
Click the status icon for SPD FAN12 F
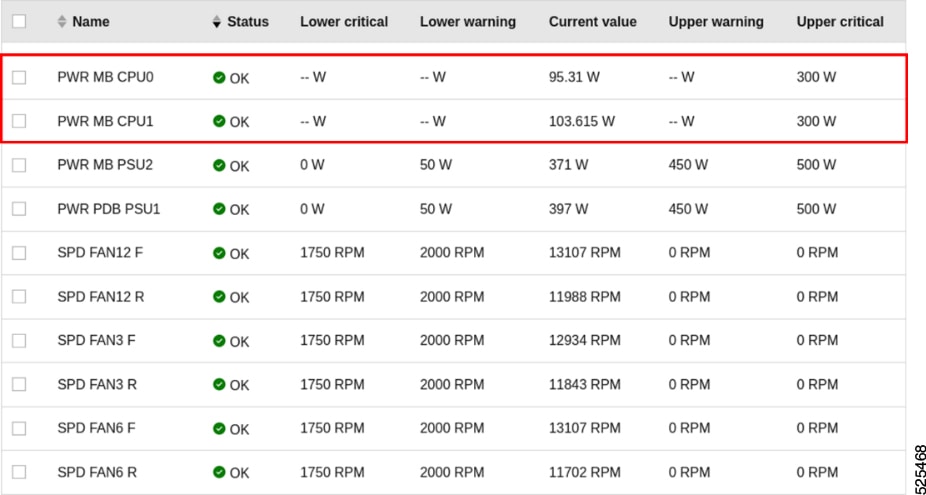pos(219,253)
